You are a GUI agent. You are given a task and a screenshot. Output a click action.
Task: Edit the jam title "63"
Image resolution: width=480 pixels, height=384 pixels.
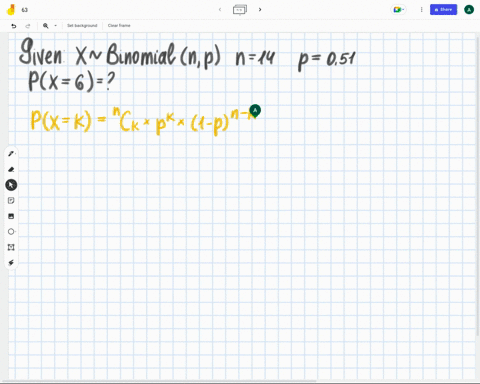25,10
